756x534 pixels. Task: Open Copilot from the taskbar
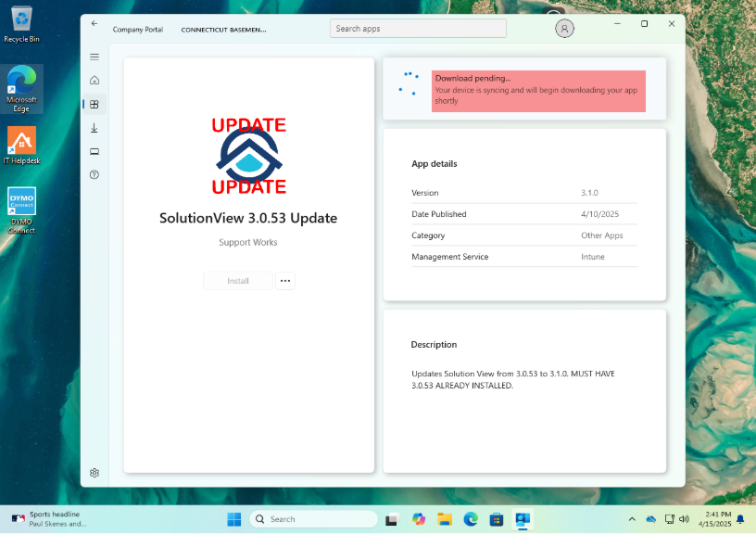tap(419, 519)
